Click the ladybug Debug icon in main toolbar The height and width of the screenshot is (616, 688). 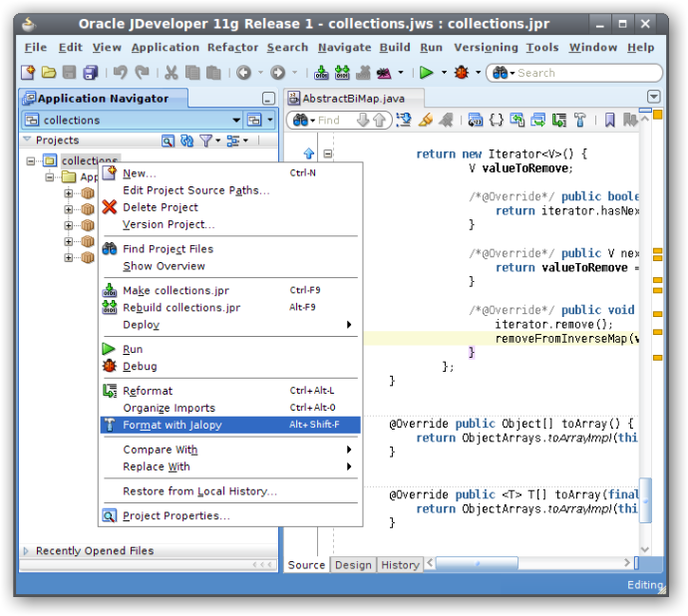coord(461,73)
